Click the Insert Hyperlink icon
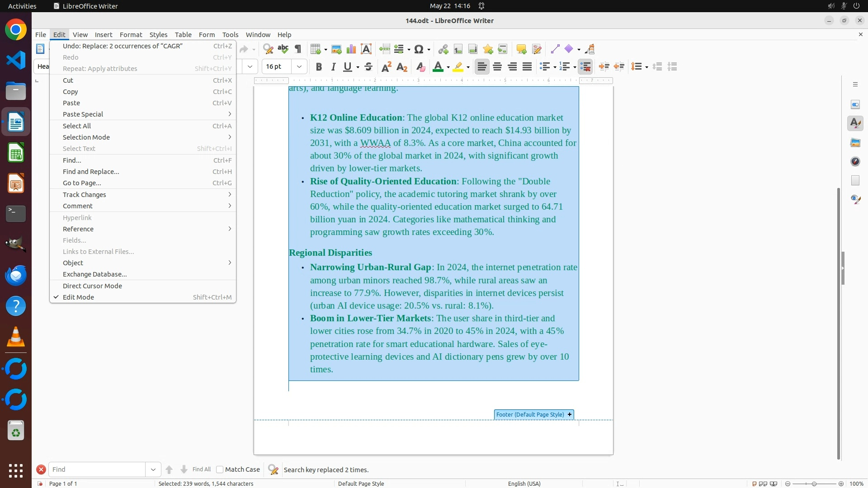Image resolution: width=868 pixels, height=488 pixels. tap(443, 49)
